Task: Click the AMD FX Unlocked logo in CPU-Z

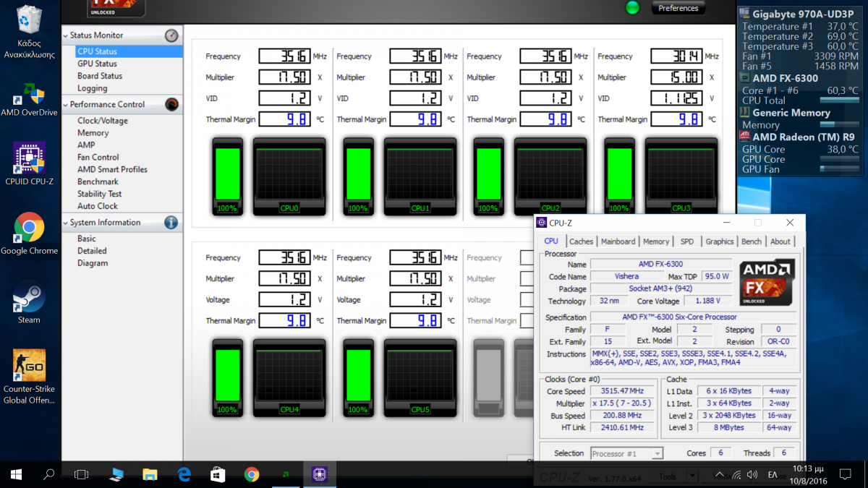Action: point(767,282)
